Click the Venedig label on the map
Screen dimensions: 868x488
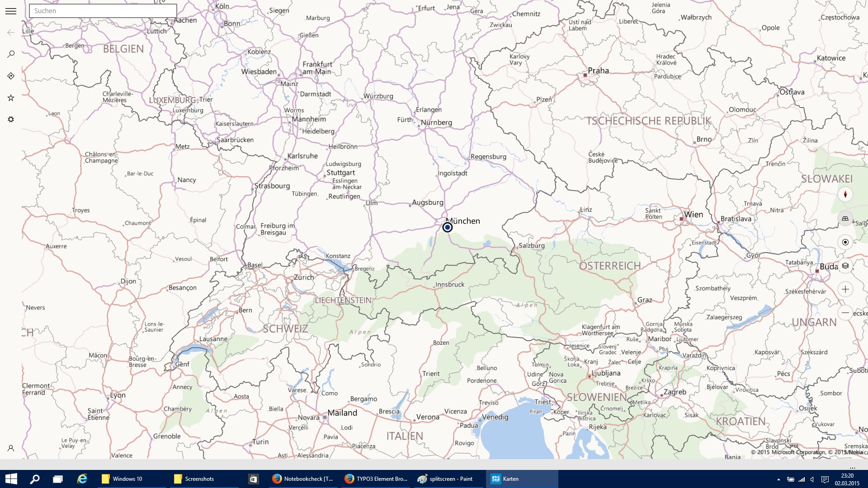pos(495,417)
